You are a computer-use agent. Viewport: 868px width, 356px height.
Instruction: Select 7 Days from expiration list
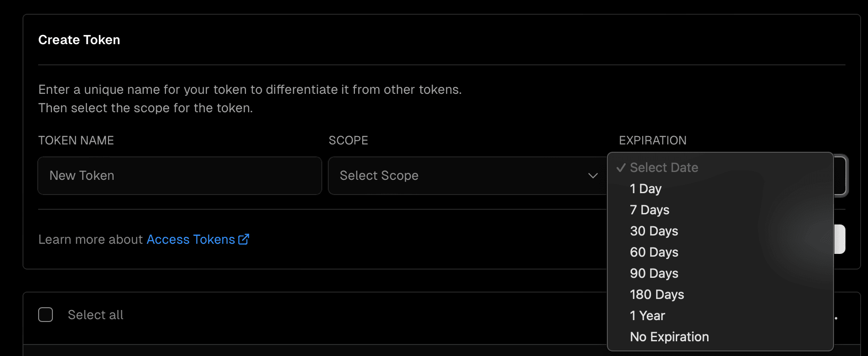tap(649, 210)
